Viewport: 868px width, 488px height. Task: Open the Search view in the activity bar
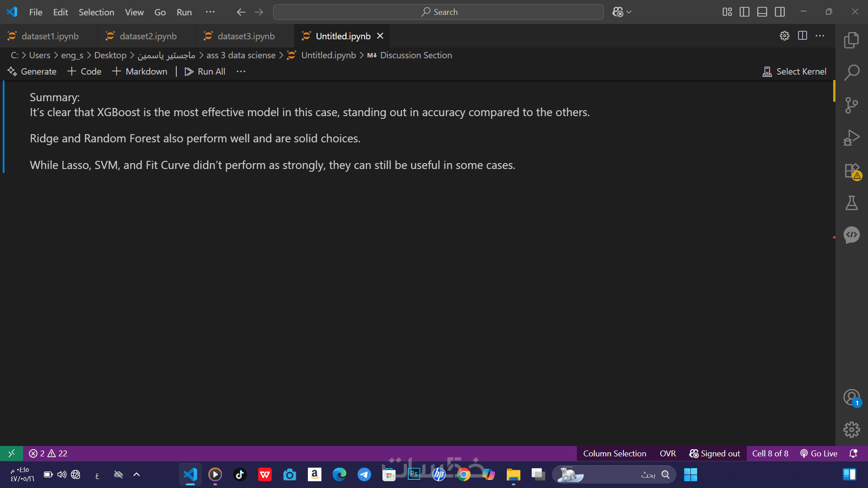[x=851, y=72]
